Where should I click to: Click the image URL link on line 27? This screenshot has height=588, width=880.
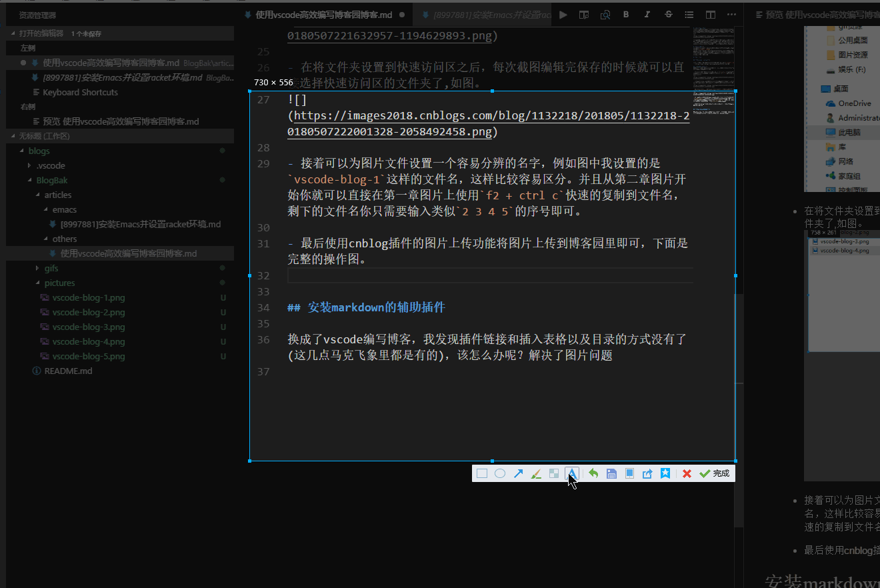pos(491,124)
